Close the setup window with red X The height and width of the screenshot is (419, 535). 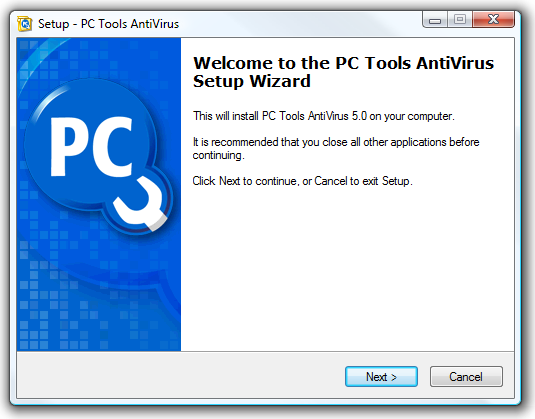[493, 19]
